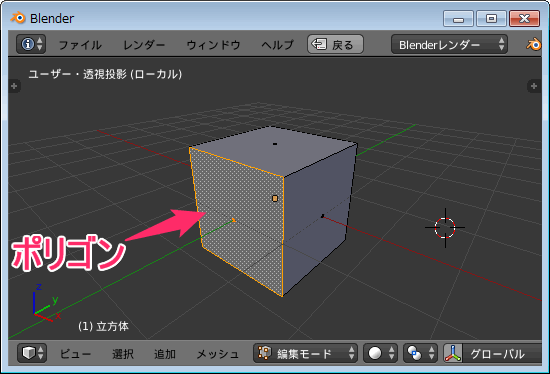Open the viewport shading dropdown
The image size is (550, 374).
pyautogui.click(x=381, y=353)
